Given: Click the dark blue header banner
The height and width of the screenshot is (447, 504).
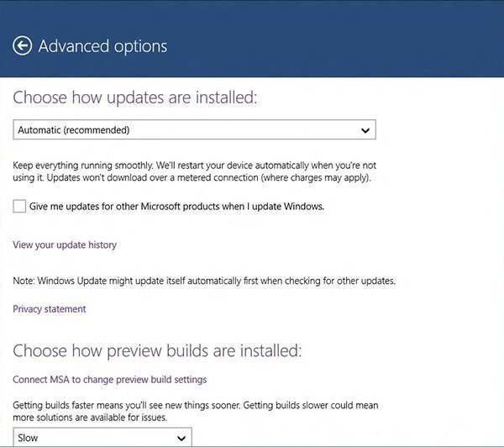Looking at the screenshot, I should tap(252, 39).
